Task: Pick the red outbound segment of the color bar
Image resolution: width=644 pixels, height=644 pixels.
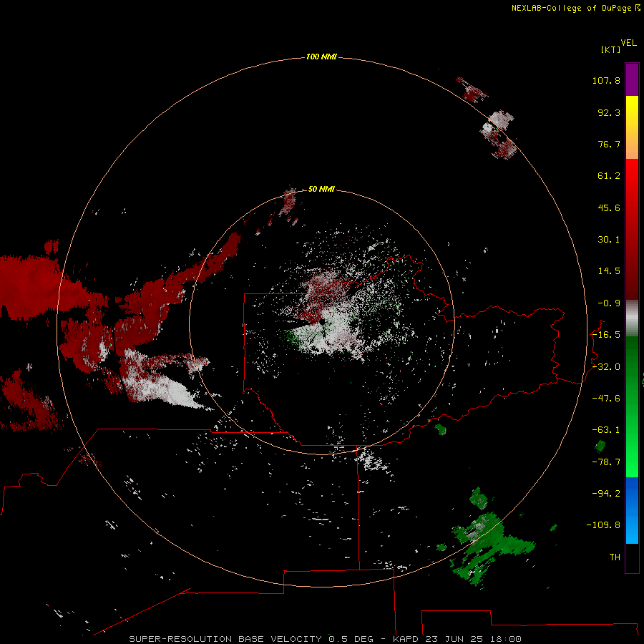Action: [x=632, y=229]
